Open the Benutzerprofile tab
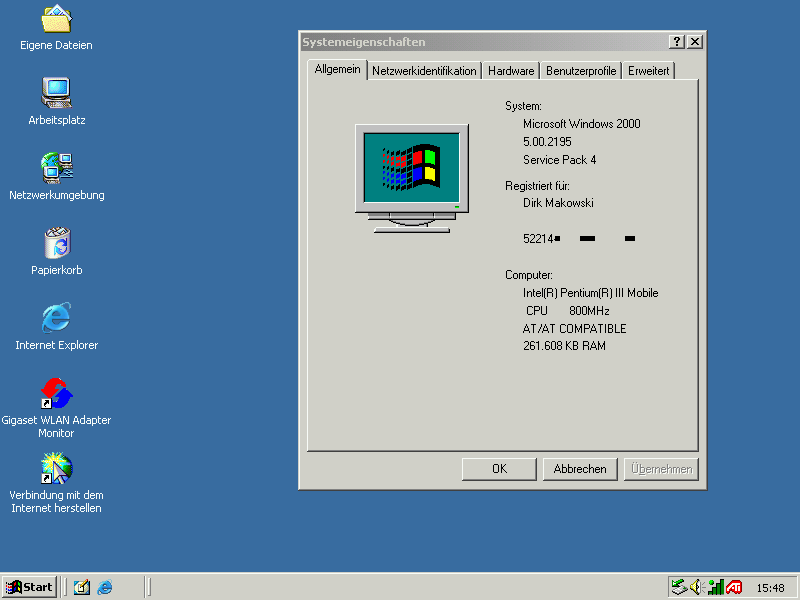This screenshot has width=800, height=600. 581,71
